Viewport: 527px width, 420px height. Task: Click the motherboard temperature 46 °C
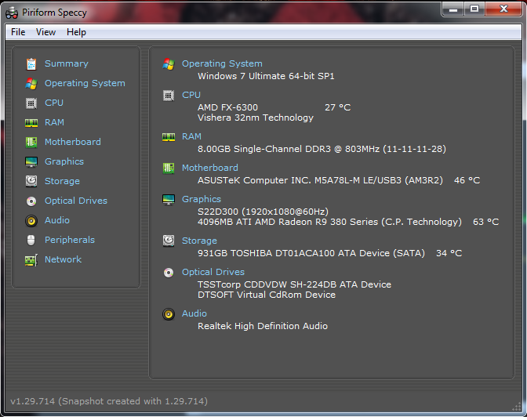467,180
